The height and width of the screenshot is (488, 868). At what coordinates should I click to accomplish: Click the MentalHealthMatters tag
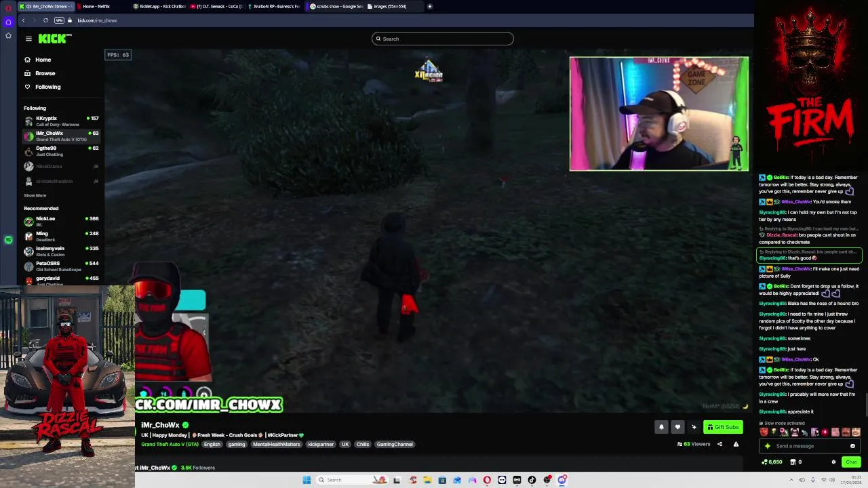tap(276, 445)
